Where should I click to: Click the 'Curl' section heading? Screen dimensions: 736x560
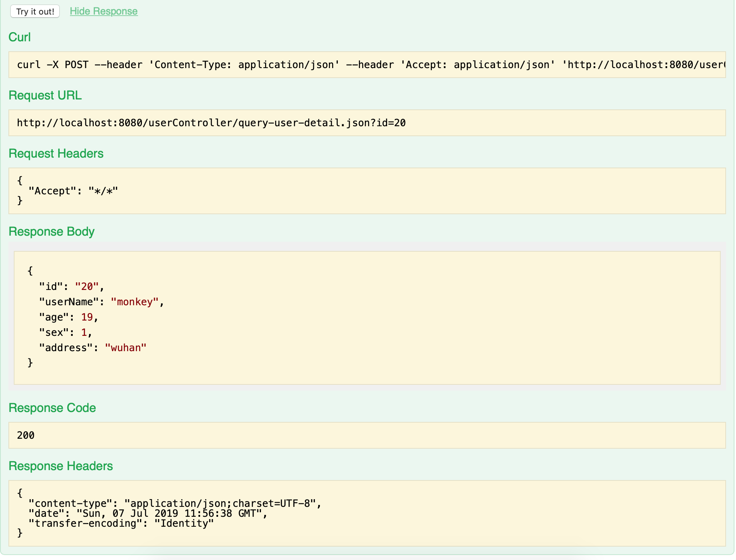pos(20,37)
